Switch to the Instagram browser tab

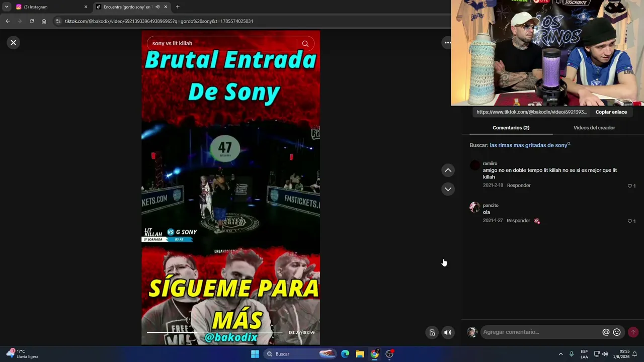(50, 7)
